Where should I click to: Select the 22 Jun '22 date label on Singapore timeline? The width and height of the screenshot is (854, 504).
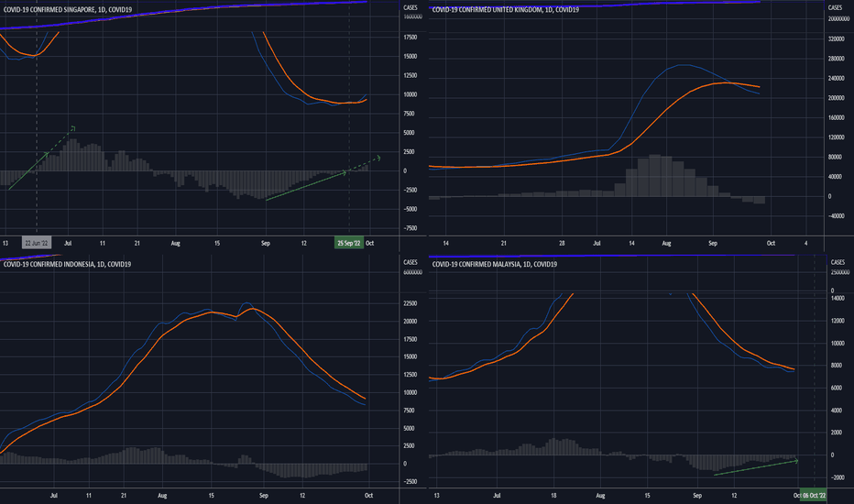[x=37, y=243]
